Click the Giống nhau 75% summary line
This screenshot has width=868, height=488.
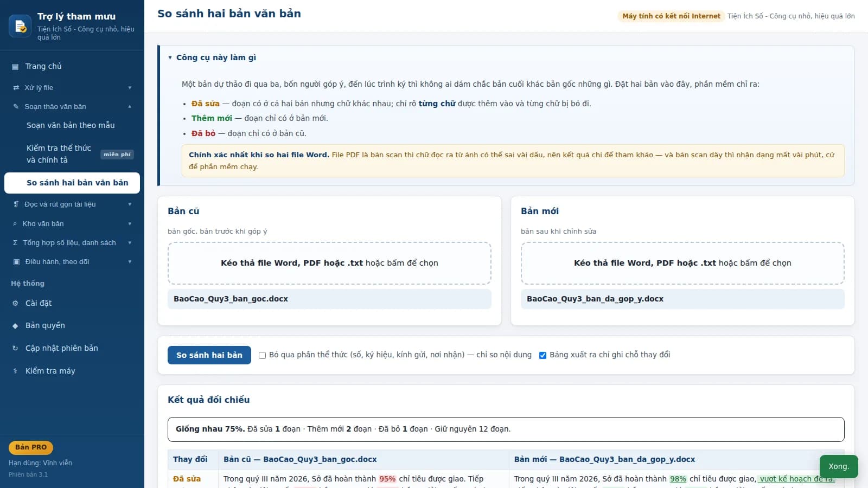pyautogui.click(x=506, y=429)
